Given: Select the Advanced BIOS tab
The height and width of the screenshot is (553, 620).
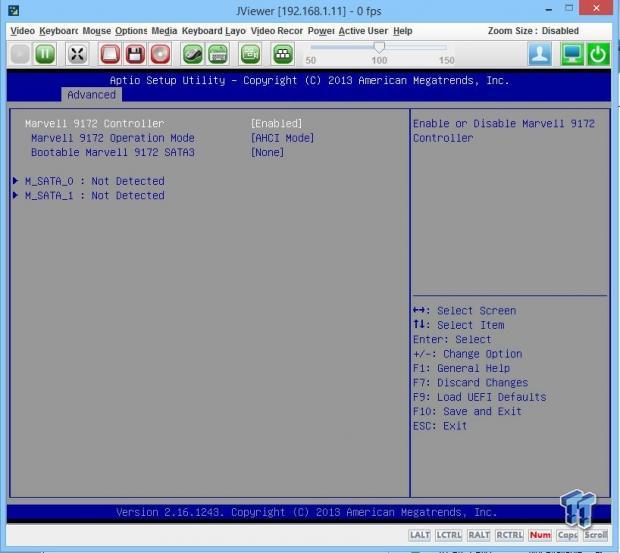Looking at the screenshot, I should pos(91,95).
